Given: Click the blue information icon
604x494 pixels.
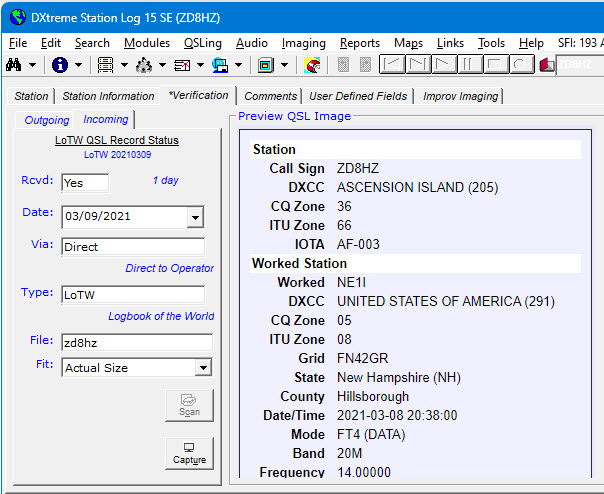Looking at the screenshot, I should point(60,65).
